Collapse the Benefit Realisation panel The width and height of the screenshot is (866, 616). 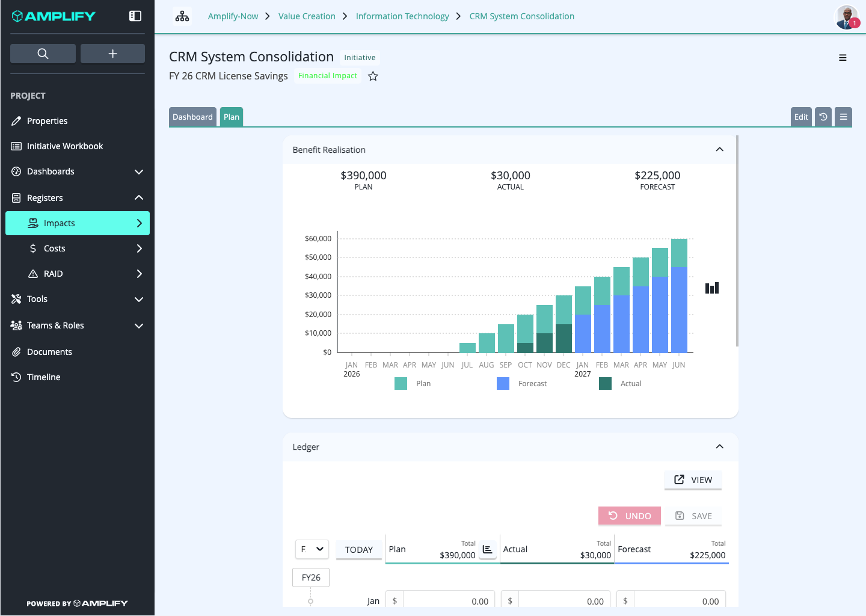tap(719, 149)
